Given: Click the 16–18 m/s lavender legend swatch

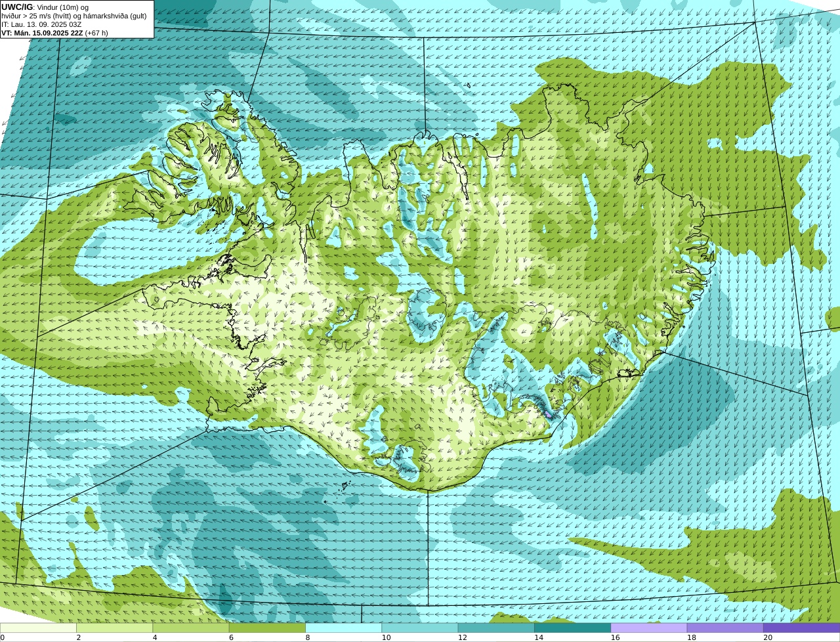Looking at the screenshot, I should [649, 628].
